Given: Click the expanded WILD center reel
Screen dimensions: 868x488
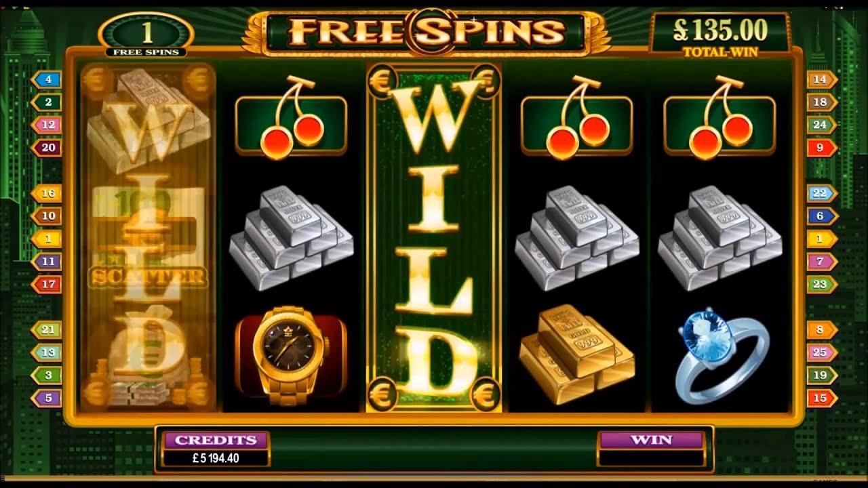Looking at the screenshot, I should [434, 239].
